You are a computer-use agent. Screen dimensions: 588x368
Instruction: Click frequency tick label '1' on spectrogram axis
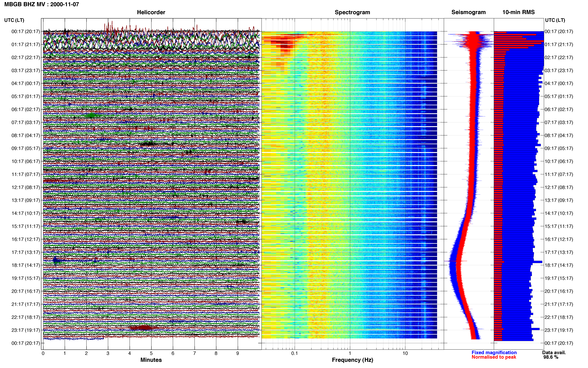[350, 353]
